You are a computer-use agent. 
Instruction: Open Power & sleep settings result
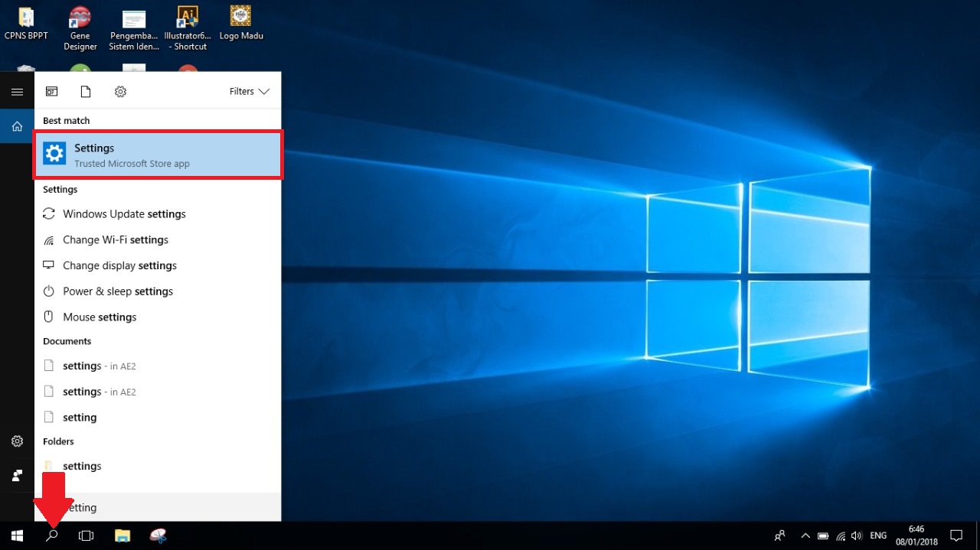(158, 291)
